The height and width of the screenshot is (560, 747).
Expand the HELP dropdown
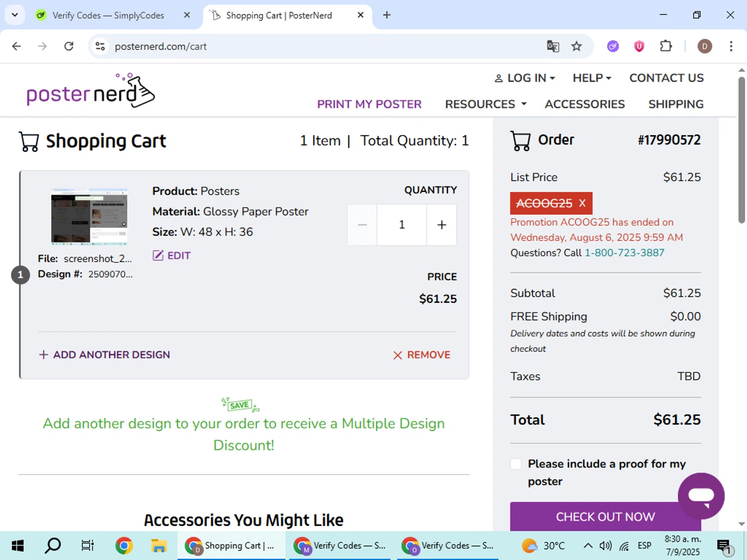(592, 78)
